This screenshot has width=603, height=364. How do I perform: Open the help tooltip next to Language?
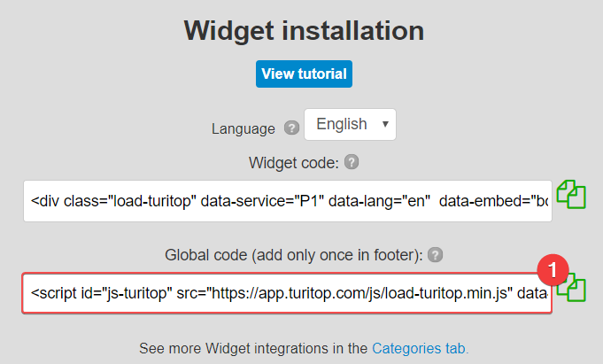tap(291, 128)
